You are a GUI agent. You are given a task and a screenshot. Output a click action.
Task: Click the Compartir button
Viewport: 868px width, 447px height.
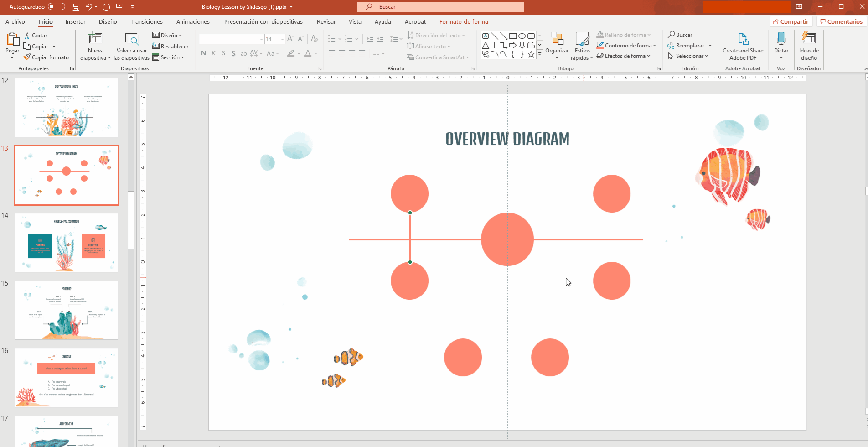click(791, 21)
